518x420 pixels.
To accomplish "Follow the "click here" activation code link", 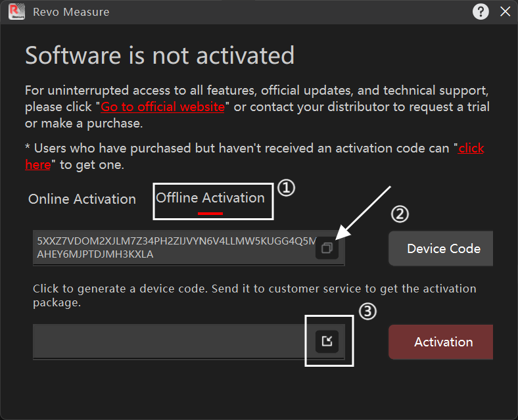I will pos(471,149).
